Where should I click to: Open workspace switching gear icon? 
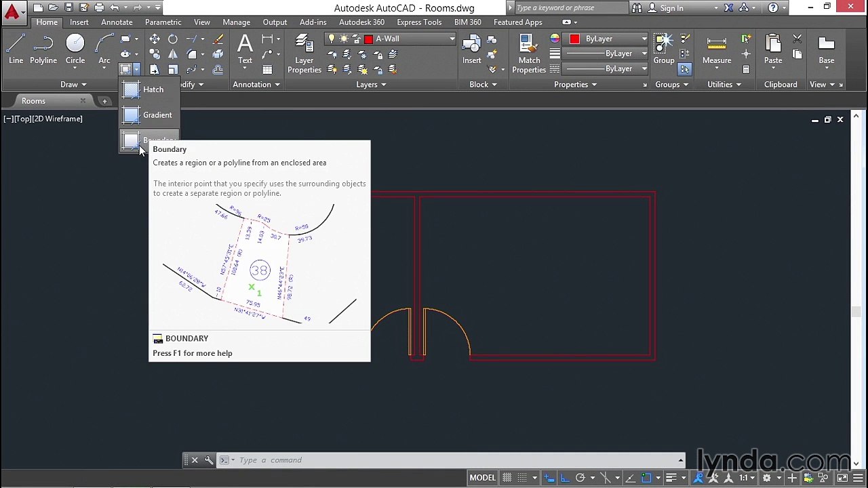767,478
